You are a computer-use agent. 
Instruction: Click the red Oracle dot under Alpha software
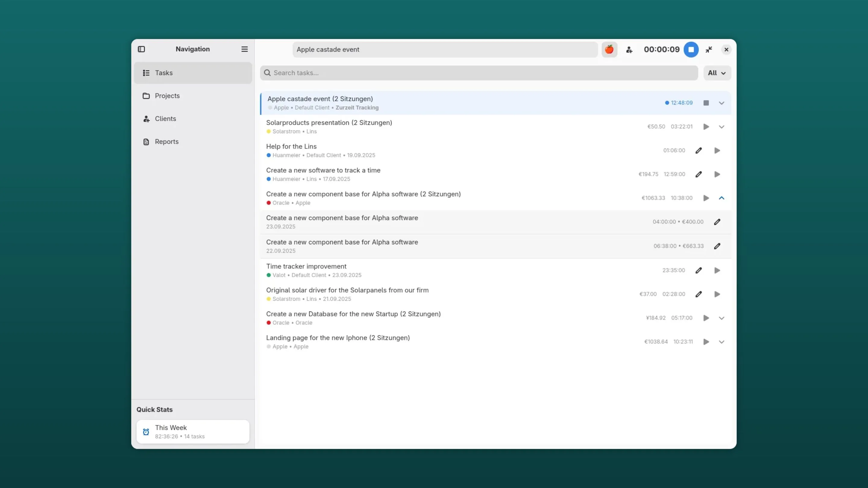click(269, 203)
